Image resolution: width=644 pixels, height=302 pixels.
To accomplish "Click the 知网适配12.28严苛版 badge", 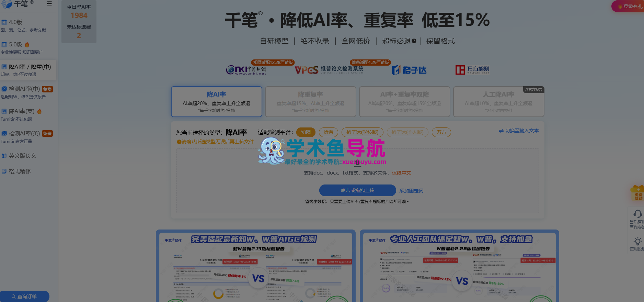I will (x=273, y=63).
